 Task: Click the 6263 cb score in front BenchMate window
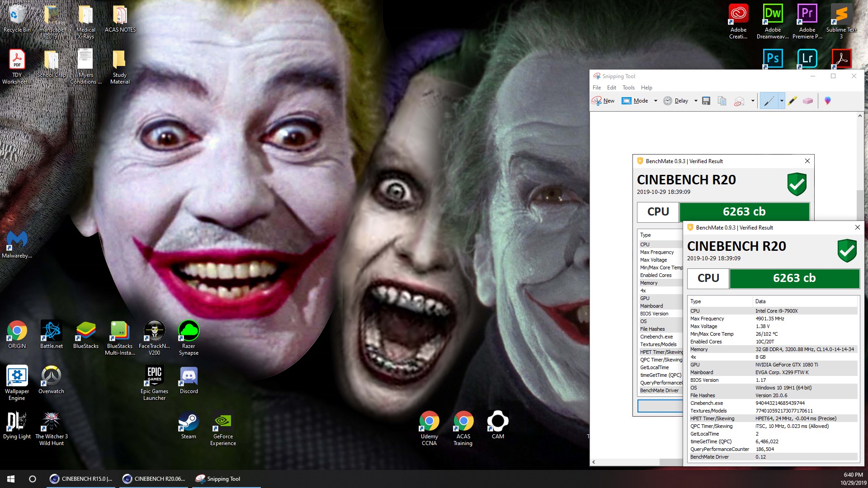click(x=794, y=278)
